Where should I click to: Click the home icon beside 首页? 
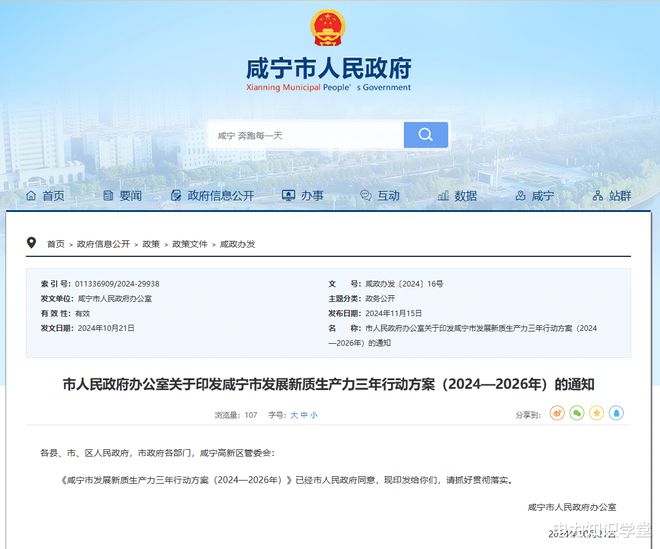tap(31, 195)
